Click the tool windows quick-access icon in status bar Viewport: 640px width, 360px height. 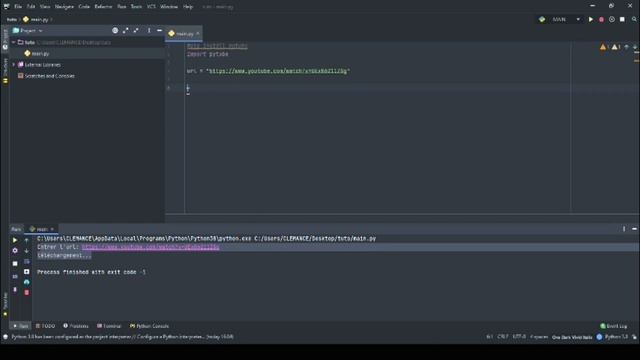pyautogui.click(x=5, y=337)
